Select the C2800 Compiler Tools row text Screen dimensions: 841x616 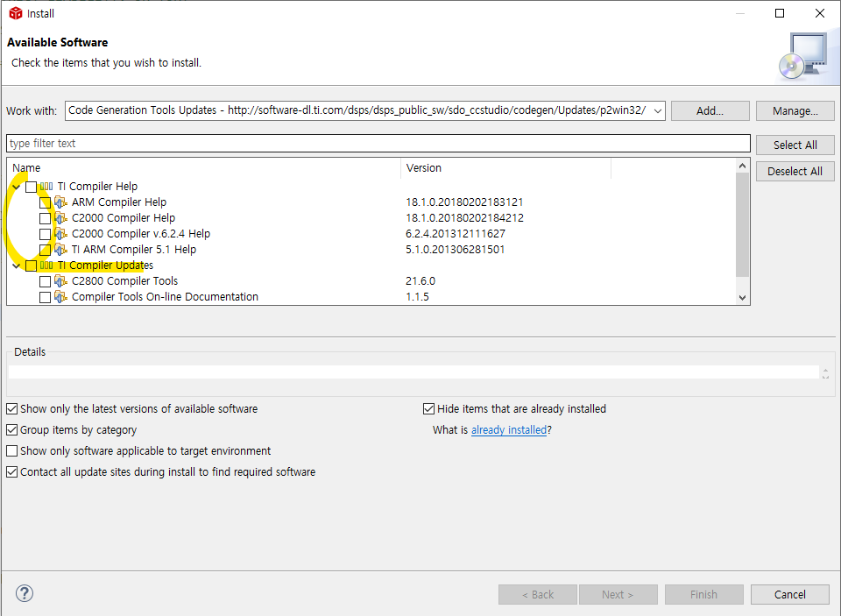124,281
